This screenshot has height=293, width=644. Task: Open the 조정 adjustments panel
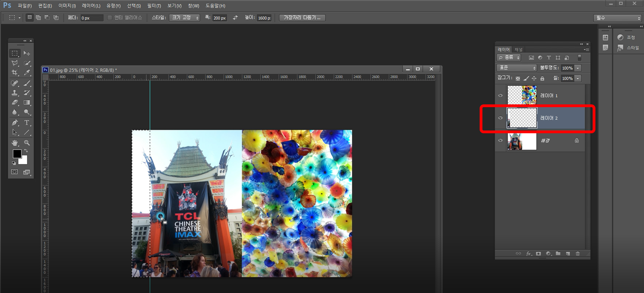pyautogui.click(x=627, y=37)
